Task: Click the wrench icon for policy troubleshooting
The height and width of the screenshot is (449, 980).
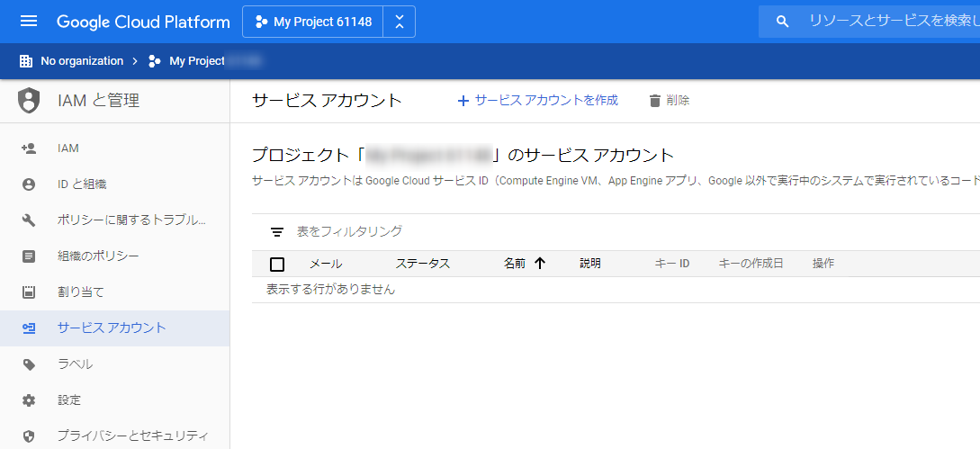Action: pyautogui.click(x=29, y=220)
